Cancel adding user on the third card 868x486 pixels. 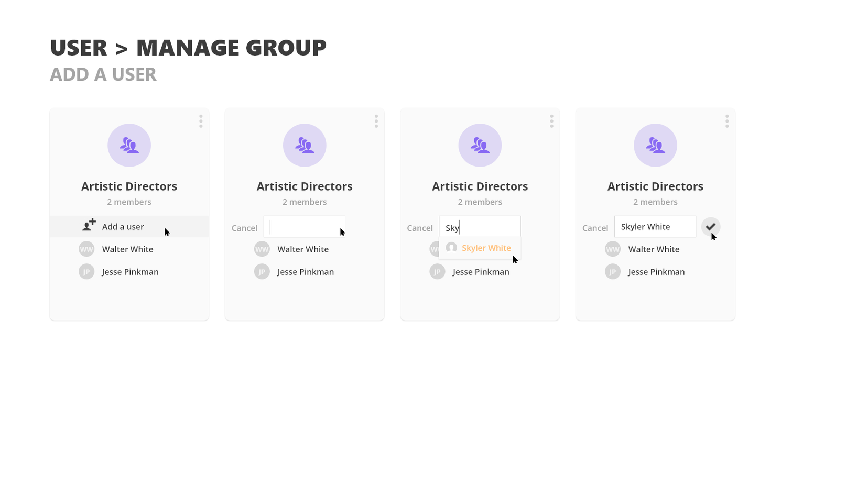(419, 228)
